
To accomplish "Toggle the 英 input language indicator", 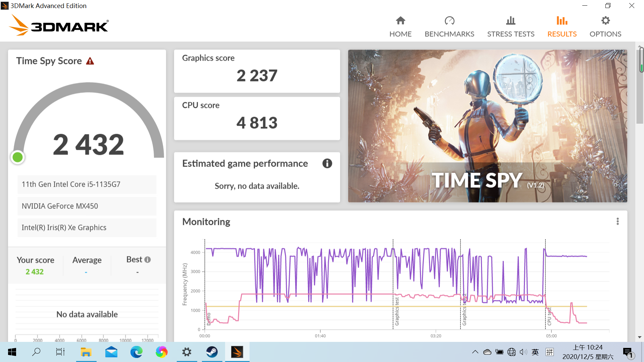I will click(535, 352).
